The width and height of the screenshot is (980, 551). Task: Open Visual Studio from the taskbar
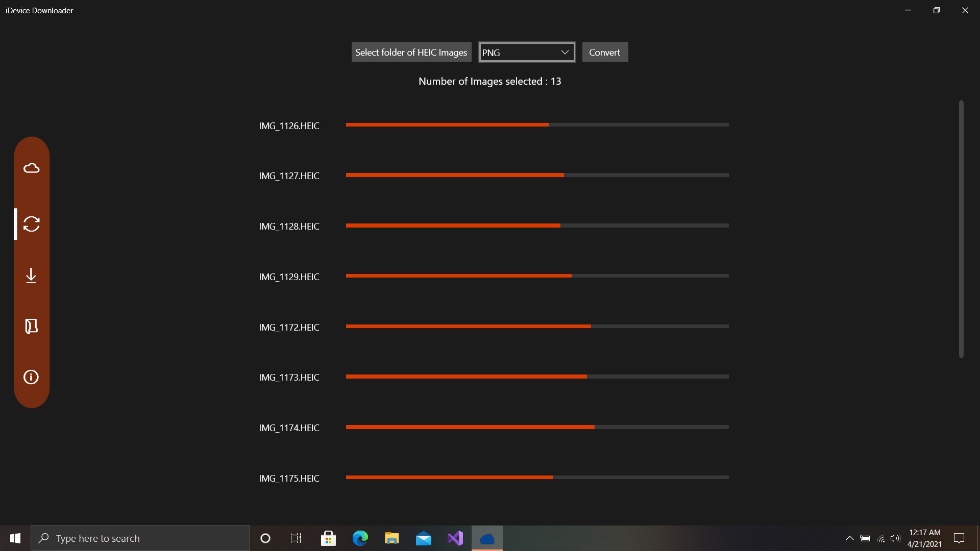455,538
